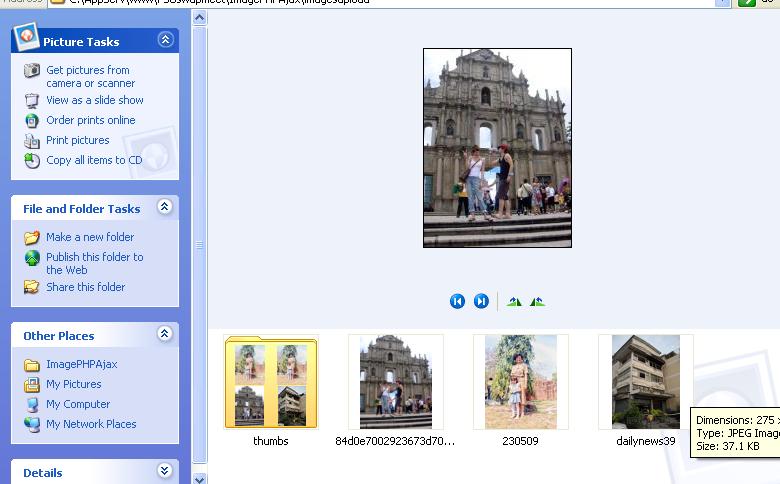Select the thumbs folder thumbnail
The width and height of the screenshot is (780, 484).
click(x=271, y=382)
